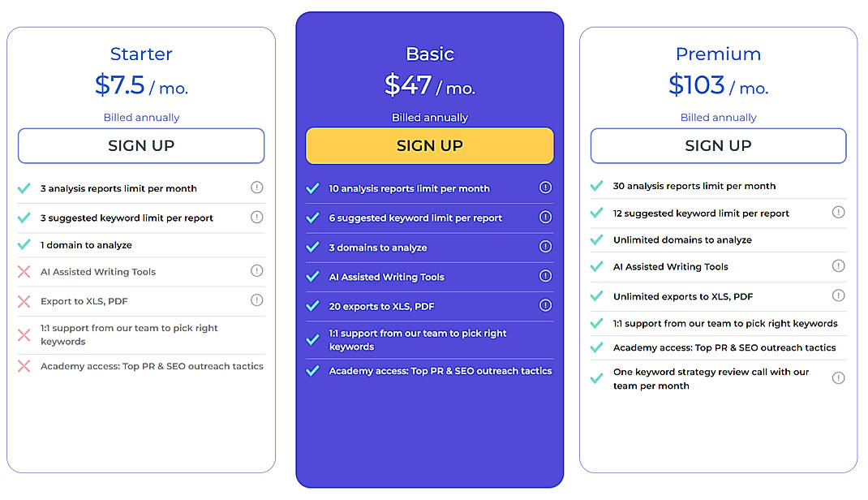Click the info icon by Starter's Export to XLS, PDF
The height and width of the screenshot is (500, 868).
click(257, 300)
